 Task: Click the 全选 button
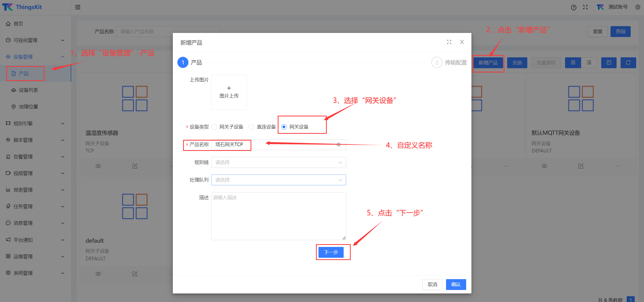coord(517,63)
